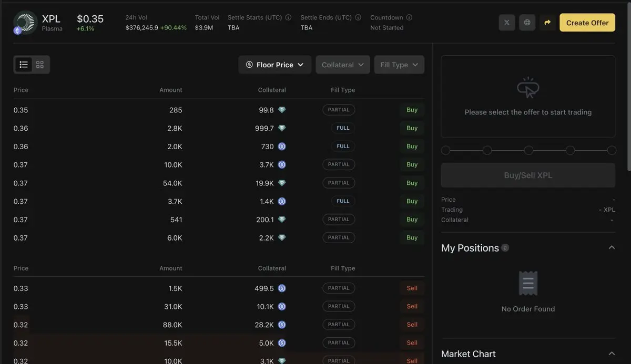Set amount slider to the middle stop
631x364 pixels.
(x=529, y=150)
